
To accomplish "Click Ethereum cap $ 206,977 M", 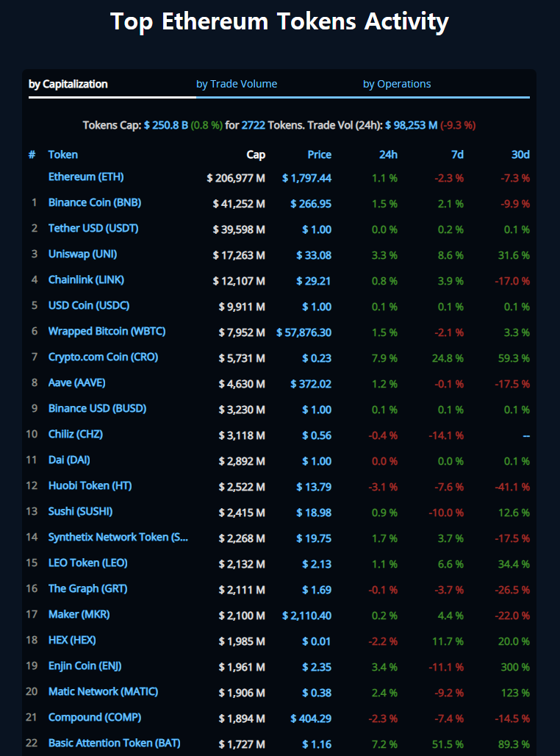I will coord(236,178).
